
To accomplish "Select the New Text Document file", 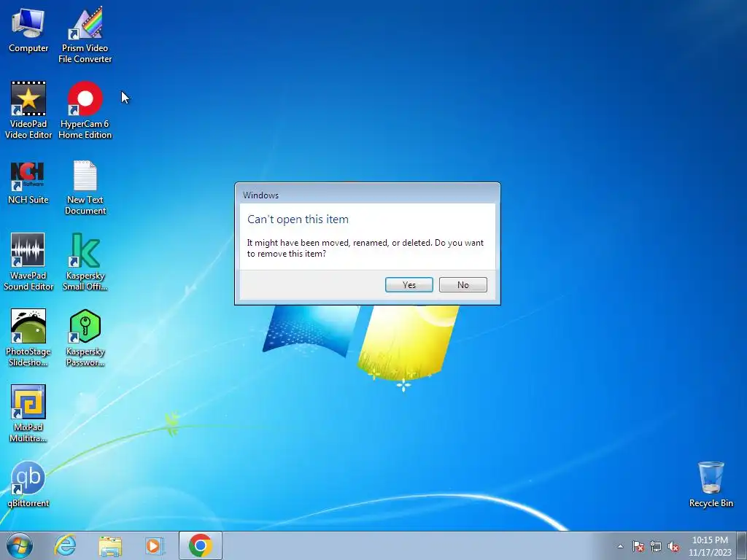I will pos(85,187).
